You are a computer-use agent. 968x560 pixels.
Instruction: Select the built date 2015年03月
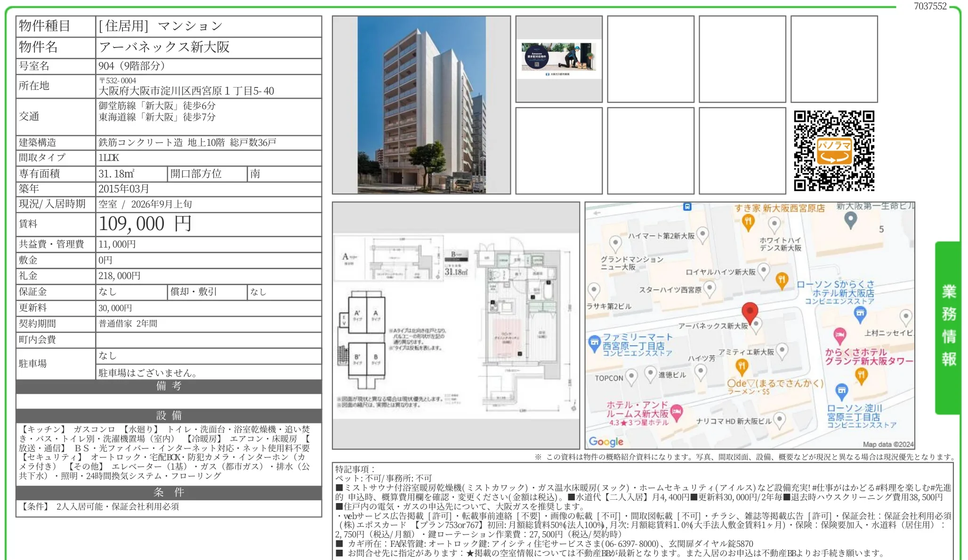[x=124, y=189]
